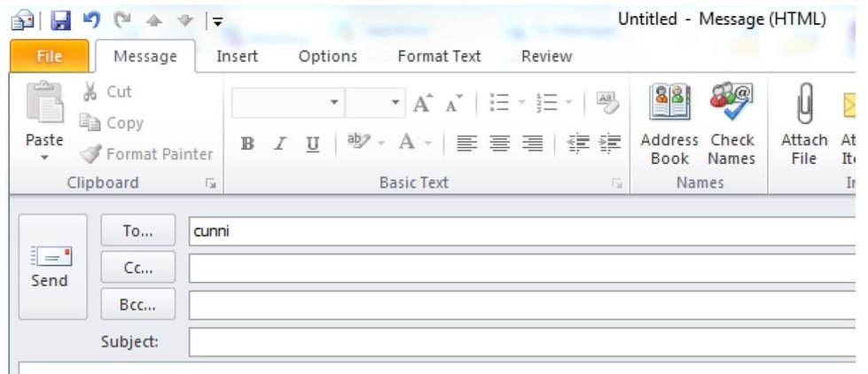Click the Cc... button
Screen dimensions: 868x374
pos(137,266)
